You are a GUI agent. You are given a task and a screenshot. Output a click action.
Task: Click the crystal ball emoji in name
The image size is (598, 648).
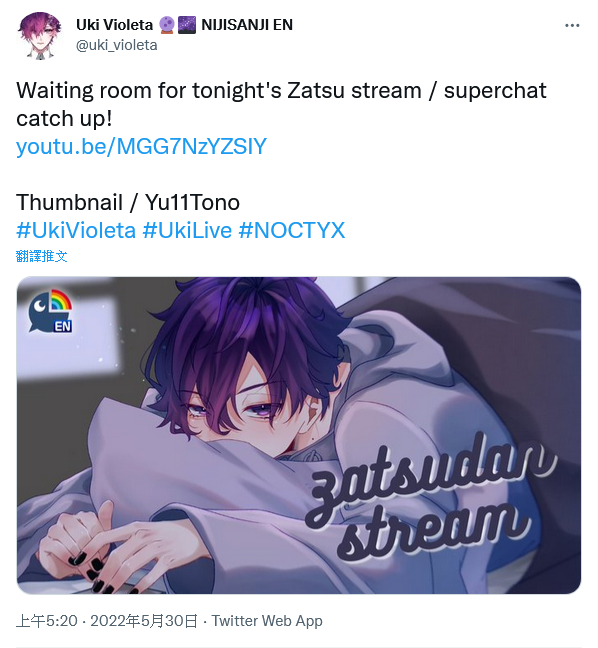point(167,25)
